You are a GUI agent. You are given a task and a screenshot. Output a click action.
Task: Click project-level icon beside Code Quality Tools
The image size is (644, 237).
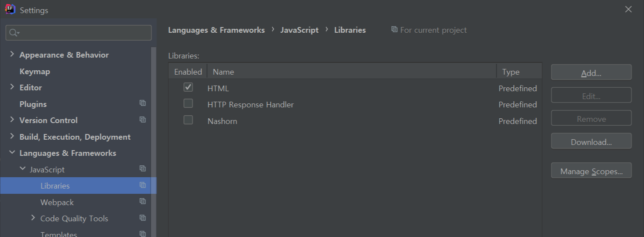click(x=143, y=218)
